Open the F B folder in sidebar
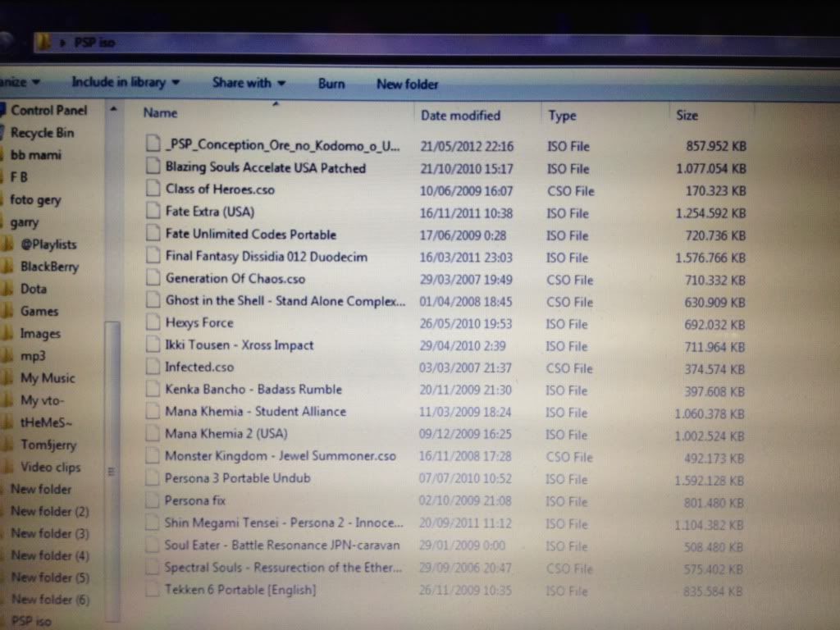This screenshot has height=630, width=840. pyautogui.click(x=19, y=177)
